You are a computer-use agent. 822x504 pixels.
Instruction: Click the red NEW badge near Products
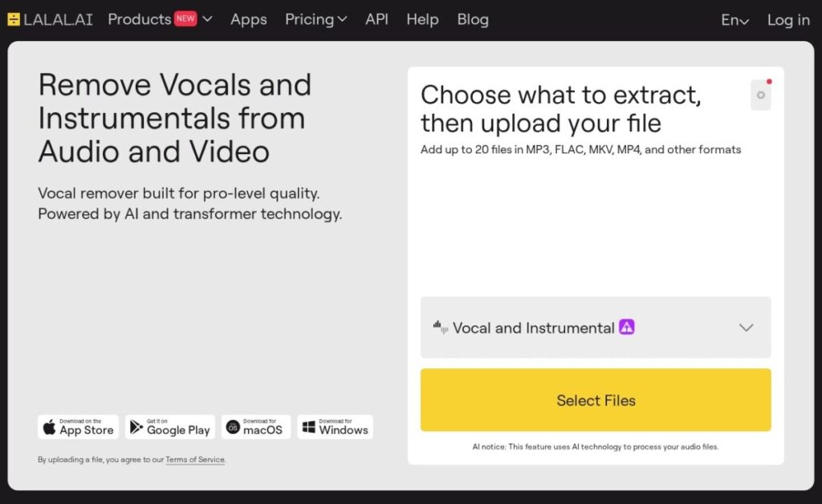[x=185, y=18]
